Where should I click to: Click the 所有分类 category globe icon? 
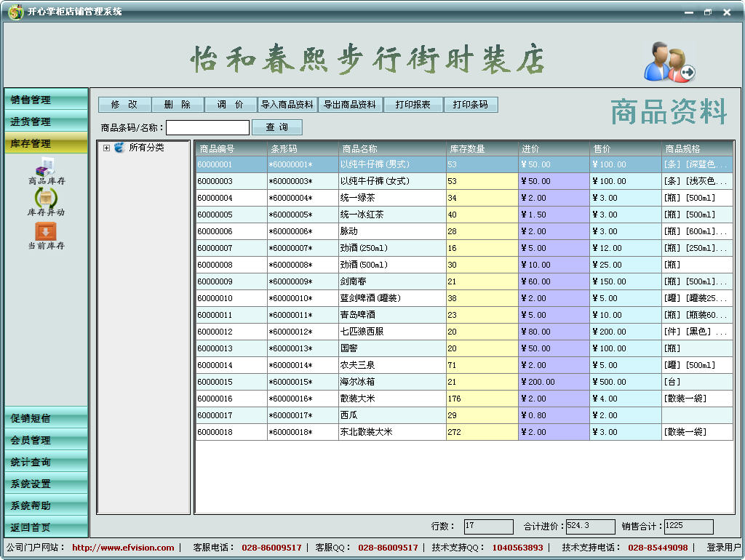119,148
